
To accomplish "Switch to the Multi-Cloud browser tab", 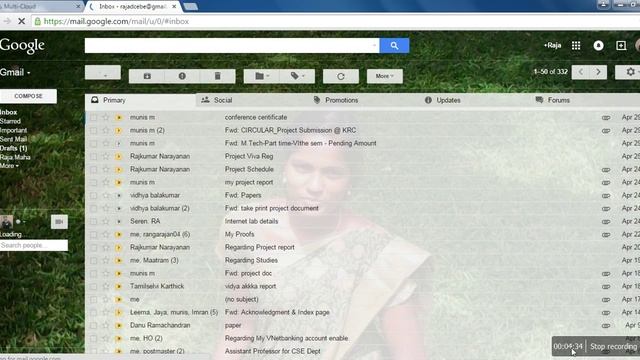I will tap(40, 6).
